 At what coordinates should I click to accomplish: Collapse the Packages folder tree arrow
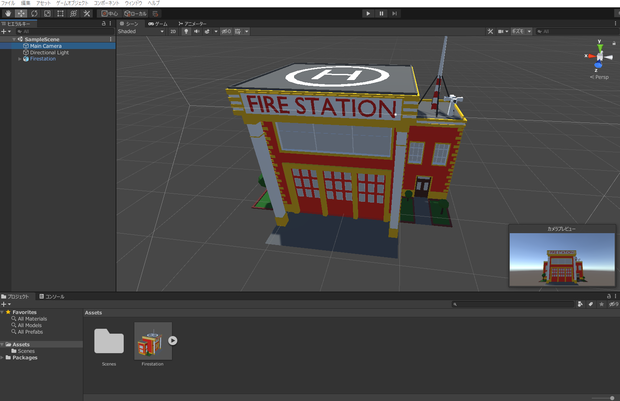coord(2,357)
